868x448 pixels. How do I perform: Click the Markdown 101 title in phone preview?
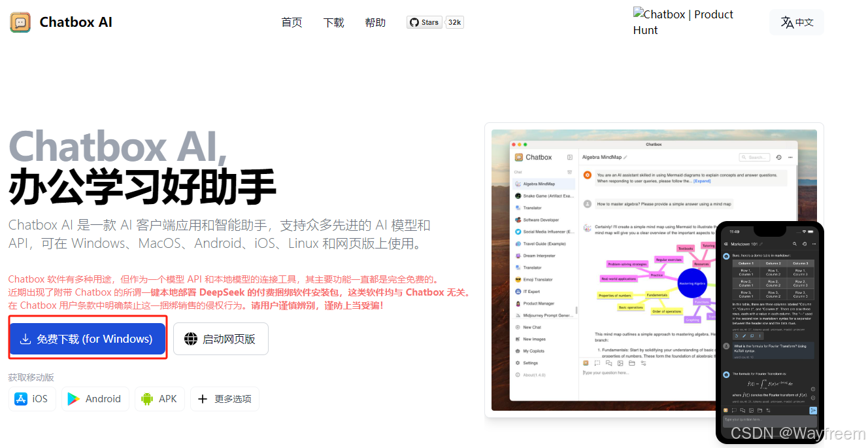[x=744, y=243]
